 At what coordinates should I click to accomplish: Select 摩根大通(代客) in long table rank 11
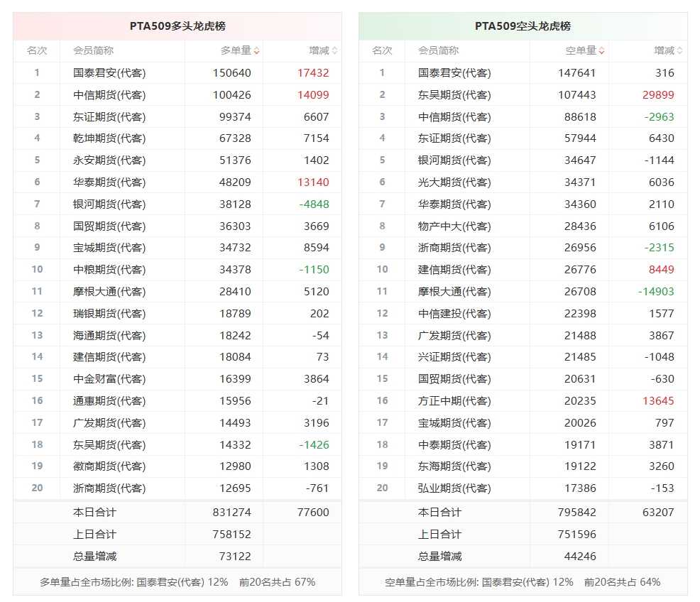(109, 291)
